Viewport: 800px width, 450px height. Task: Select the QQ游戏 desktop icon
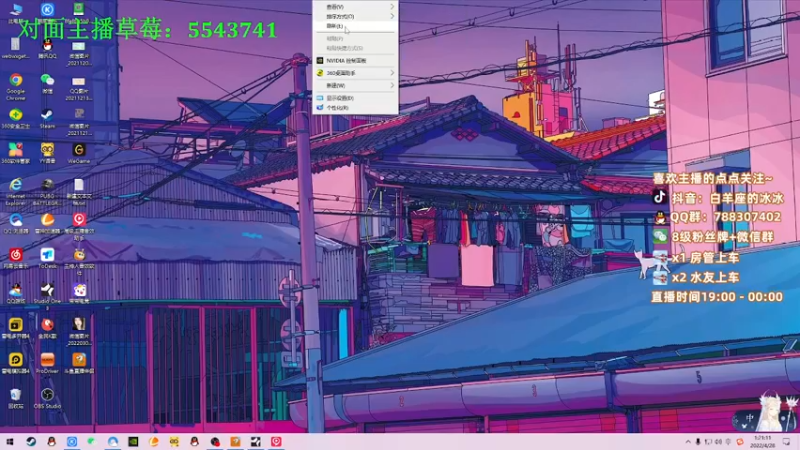[x=16, y=294]
